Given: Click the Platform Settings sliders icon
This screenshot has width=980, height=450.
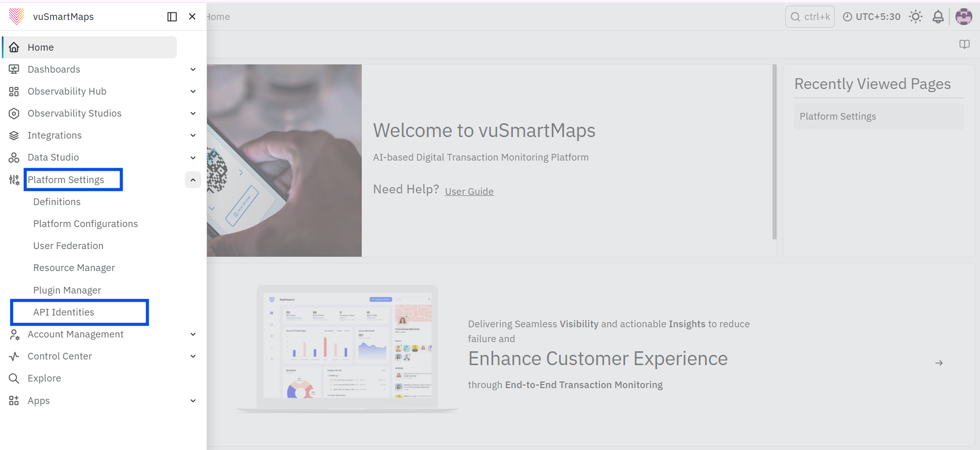Looking at the screenshot, I should point(14,179).
